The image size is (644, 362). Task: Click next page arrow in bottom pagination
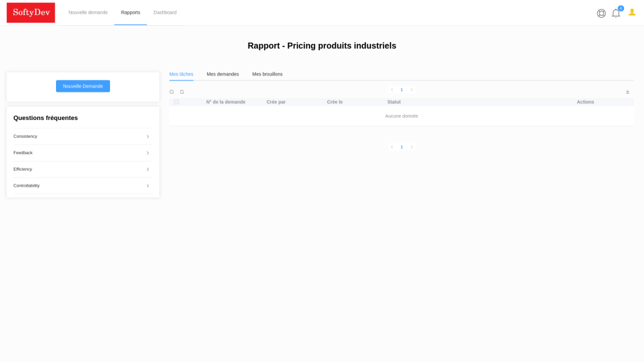tap(411, 147)
